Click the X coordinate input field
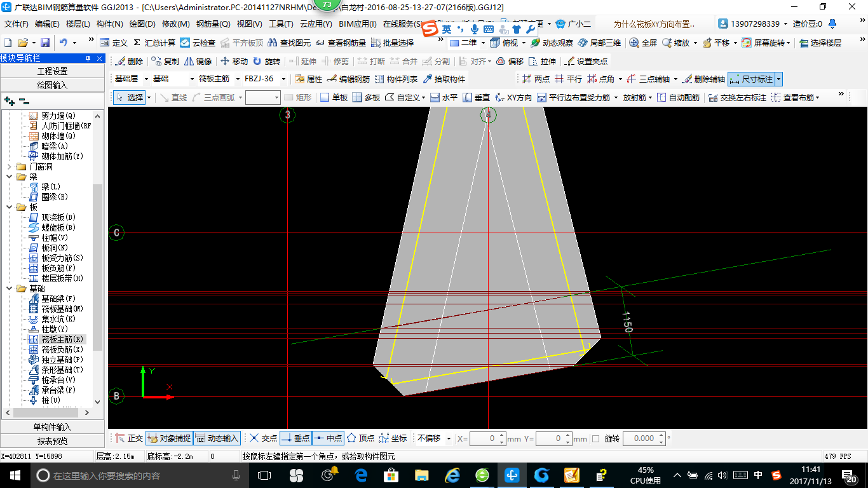Screen dimensions: 868x488 pyautogui.click(x=487, y=438)
